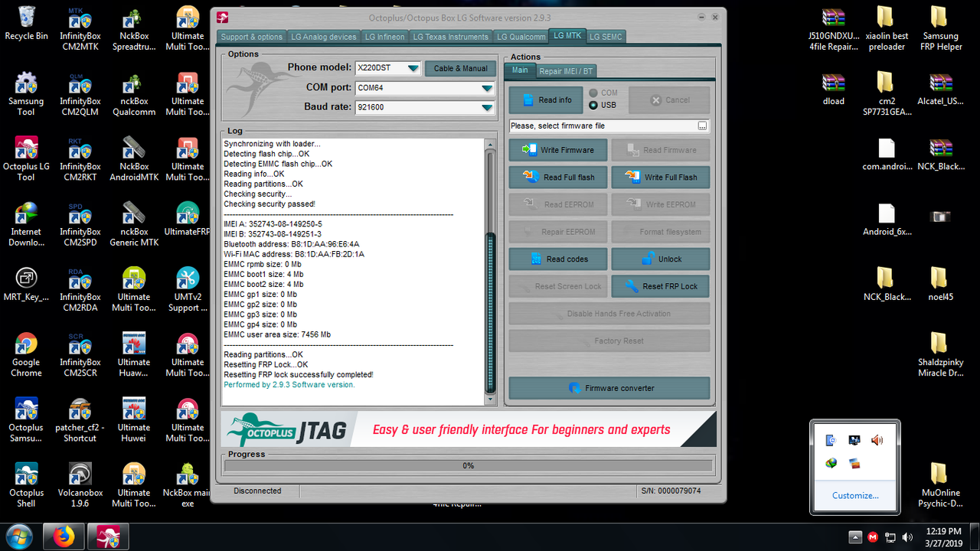Open NckBox Spreadtrum desktop shortcut
This screenshot has height=551, width=980.
coord(134,30)
